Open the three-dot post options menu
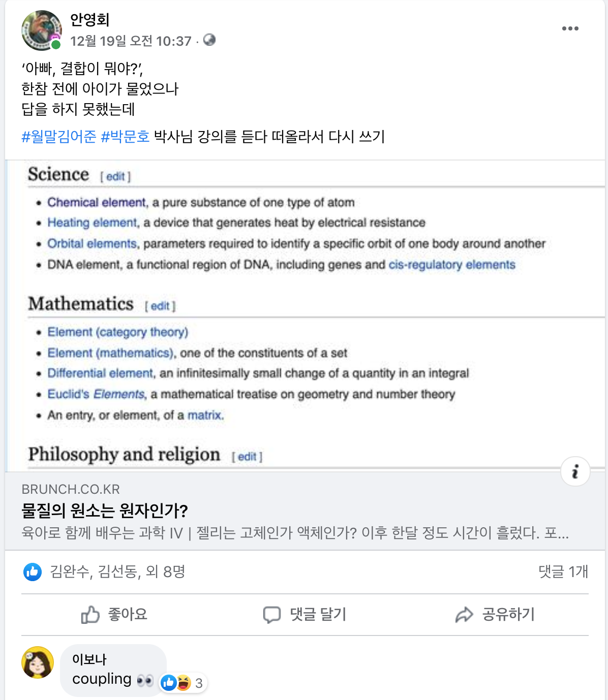Image resolution: width=608 pixels, height=700 pixels. click(570, 28)
